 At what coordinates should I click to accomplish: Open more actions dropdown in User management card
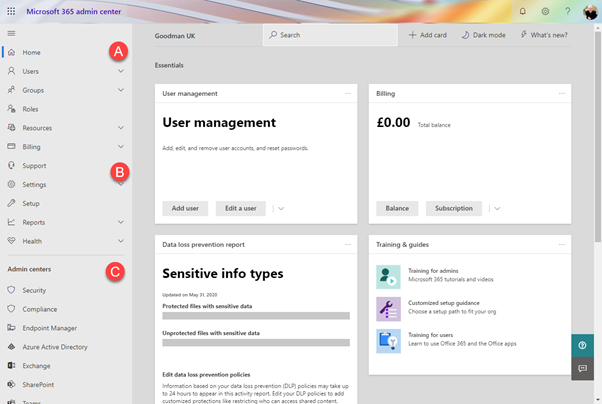281,209
